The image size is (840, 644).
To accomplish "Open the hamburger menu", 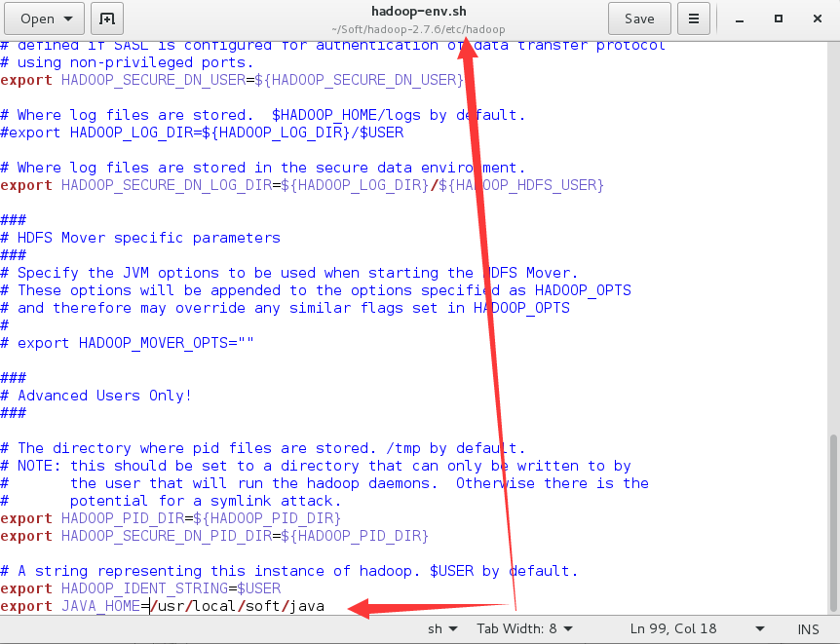I will coord(694,19).
